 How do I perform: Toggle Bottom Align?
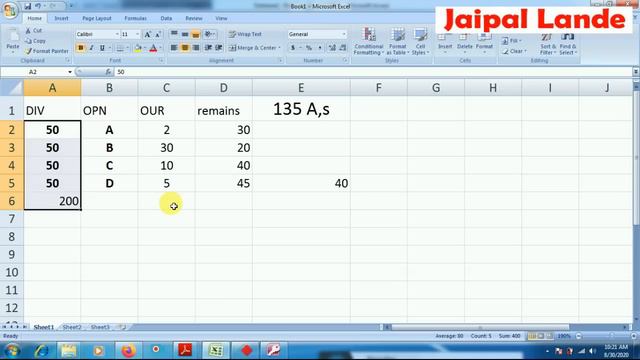(x=196, y=34)
